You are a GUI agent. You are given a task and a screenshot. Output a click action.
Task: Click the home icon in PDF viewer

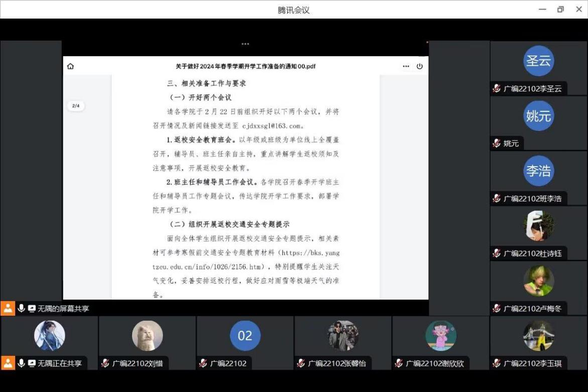[70, 66]
